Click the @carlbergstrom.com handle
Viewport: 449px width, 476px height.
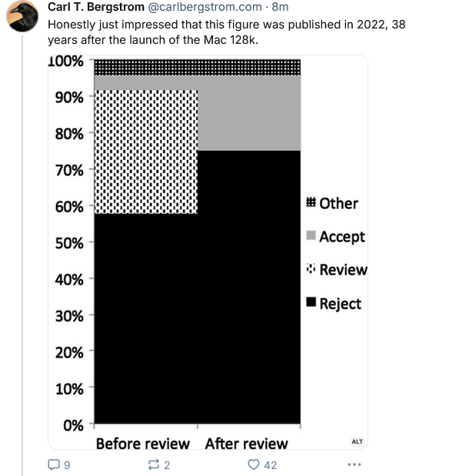click(205, 7)
